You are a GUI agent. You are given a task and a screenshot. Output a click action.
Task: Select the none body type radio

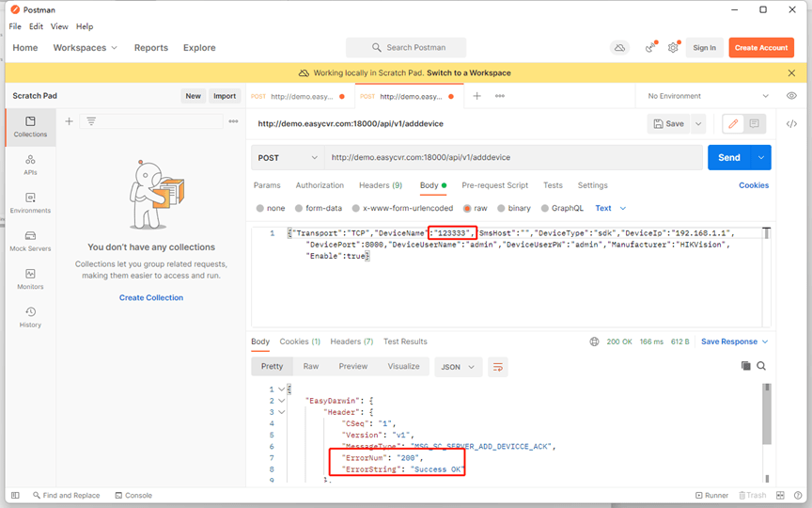click(260, 209)
